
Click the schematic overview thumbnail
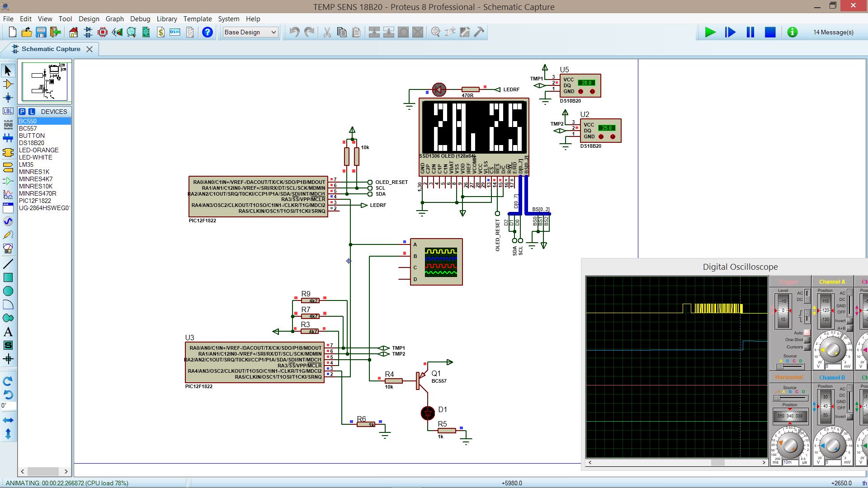pos(45,82)
